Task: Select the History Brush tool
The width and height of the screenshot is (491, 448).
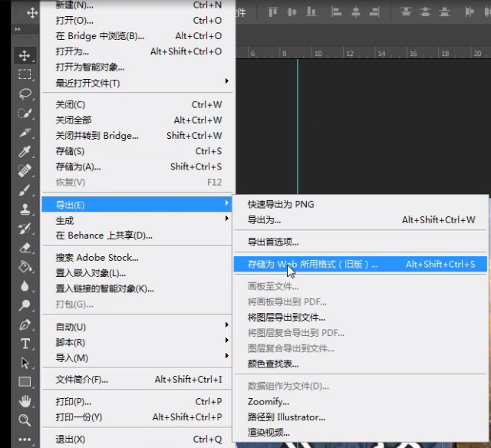Action: pyautogui.click(x=25, y=229)
